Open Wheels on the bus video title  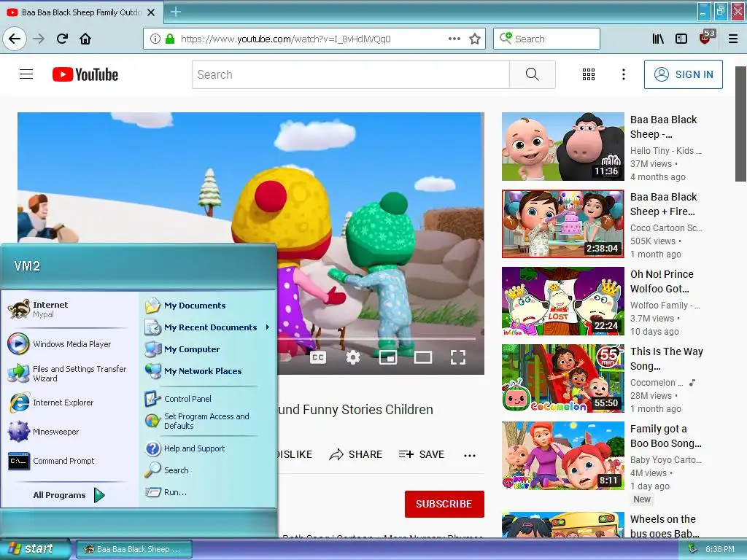tap(665, 526)
